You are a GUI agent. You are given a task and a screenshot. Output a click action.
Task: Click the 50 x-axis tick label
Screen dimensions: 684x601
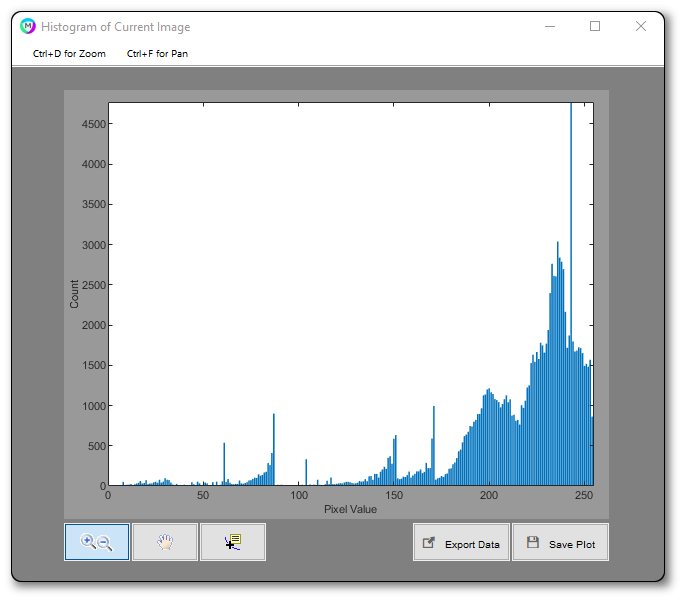(x=203, y=495)
